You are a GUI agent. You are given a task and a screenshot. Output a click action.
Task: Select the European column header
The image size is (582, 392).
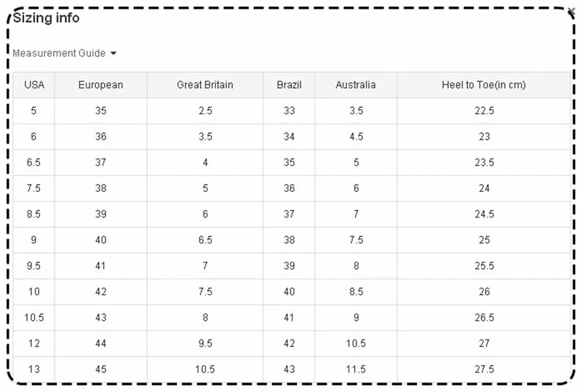coord(100,85)
